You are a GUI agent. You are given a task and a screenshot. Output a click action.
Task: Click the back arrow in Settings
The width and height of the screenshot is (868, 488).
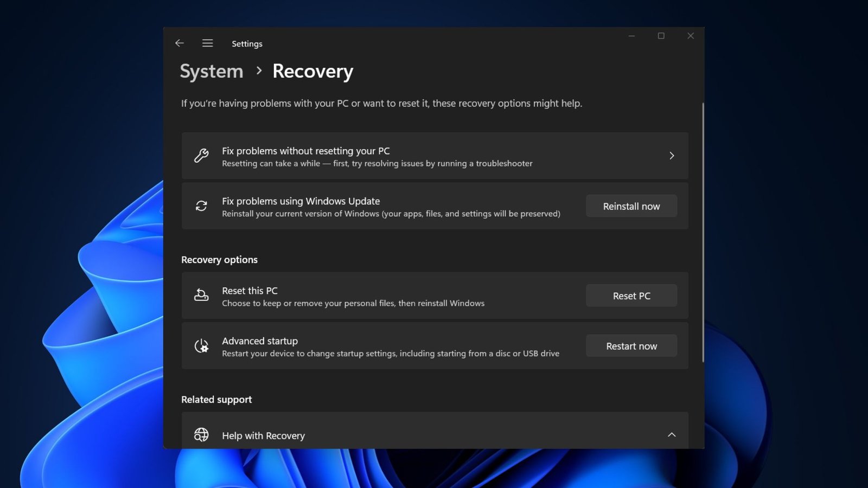click(179, 43)
